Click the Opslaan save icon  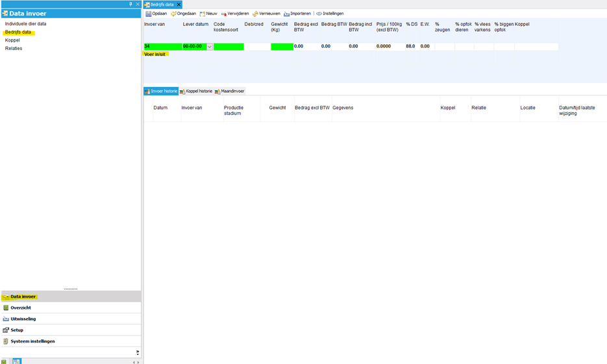[x=148, y=14]
